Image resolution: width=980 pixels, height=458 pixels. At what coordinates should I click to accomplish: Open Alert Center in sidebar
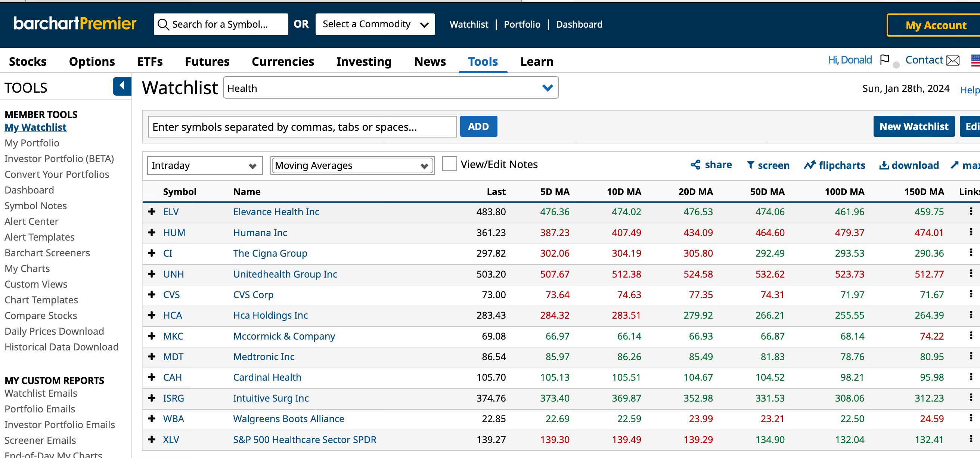(x=32, y=222)
